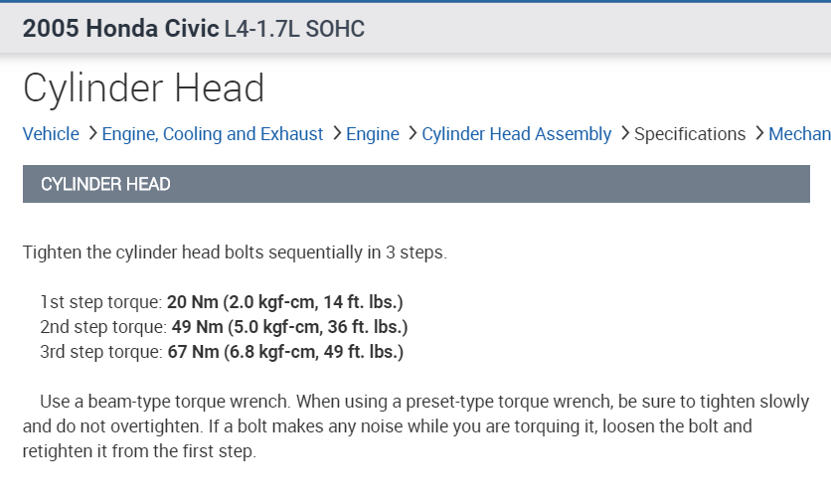Click the Vehicle breadcrumb link
This screenshot has height=504, width=831.
[x=51, y=134]
